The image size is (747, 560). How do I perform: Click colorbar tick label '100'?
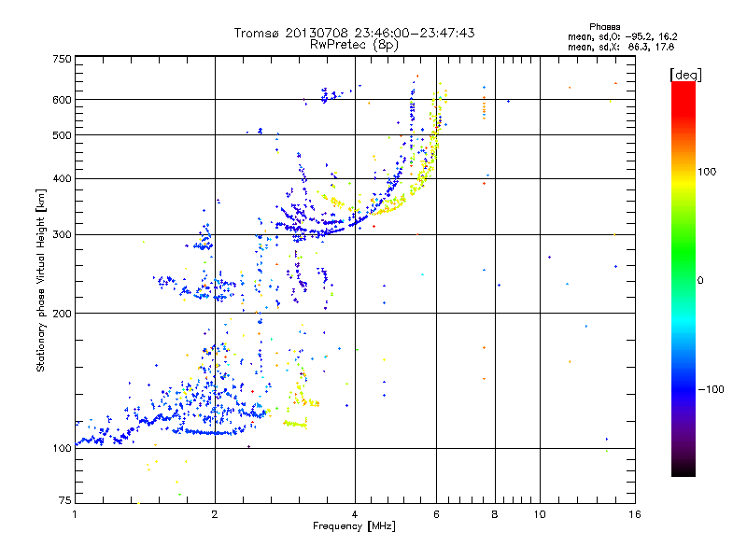707,172
